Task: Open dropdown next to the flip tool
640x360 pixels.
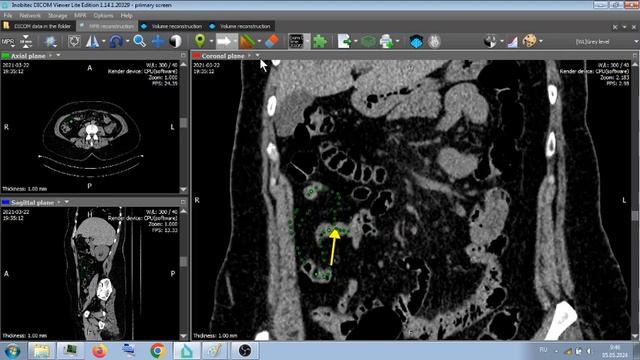Action: point(104,42)
